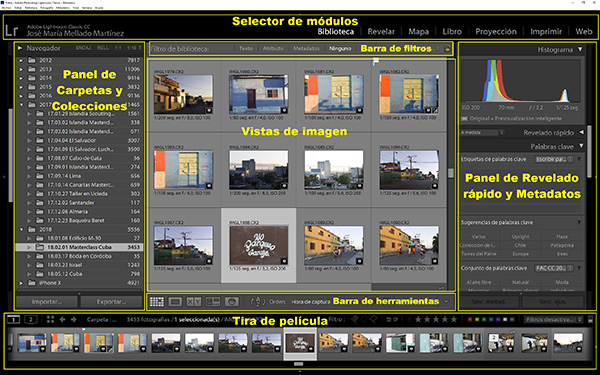Set navigator zoom to RELL

click(103, 48)
